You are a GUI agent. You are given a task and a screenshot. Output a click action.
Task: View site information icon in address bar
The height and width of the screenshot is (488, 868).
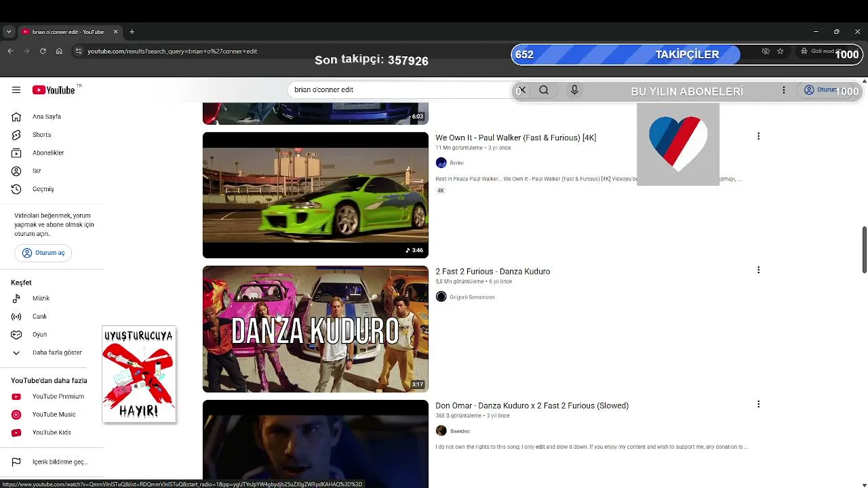pyautogui.click(x=79, y=51)
